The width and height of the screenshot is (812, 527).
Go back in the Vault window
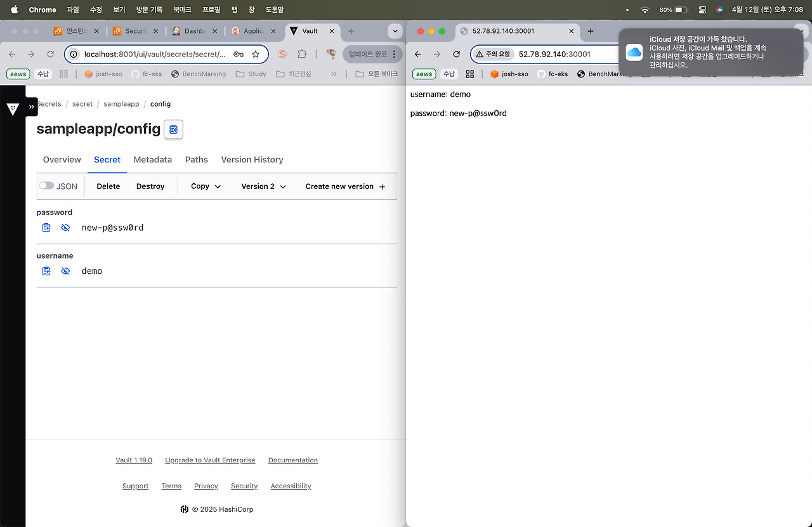[12, 55]
